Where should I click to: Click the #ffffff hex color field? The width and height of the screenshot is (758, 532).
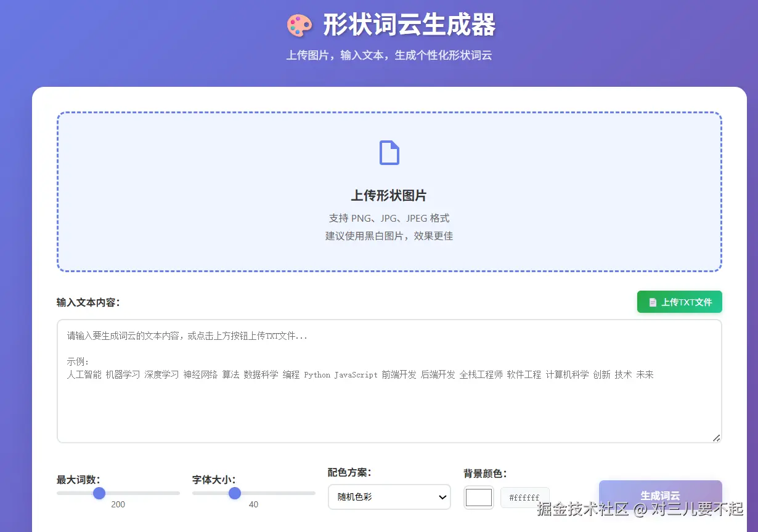point(524,497)
